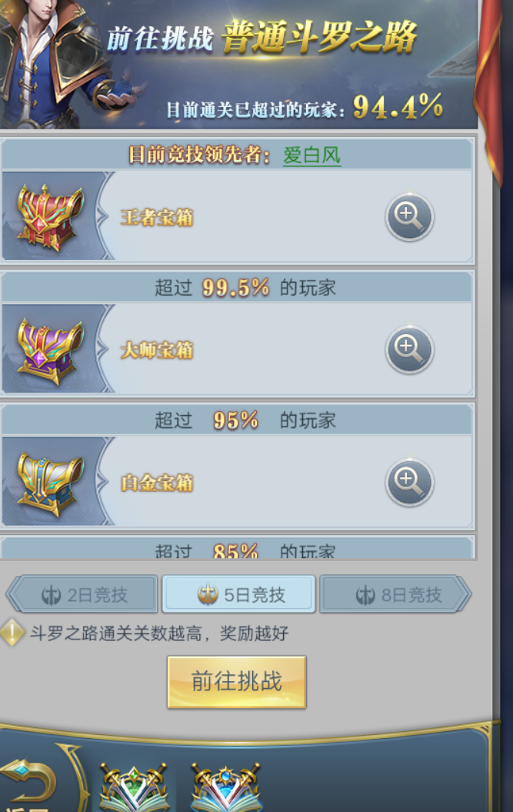
Task: Open leading player 爱白风's profile link
Action: coord(311,155)
